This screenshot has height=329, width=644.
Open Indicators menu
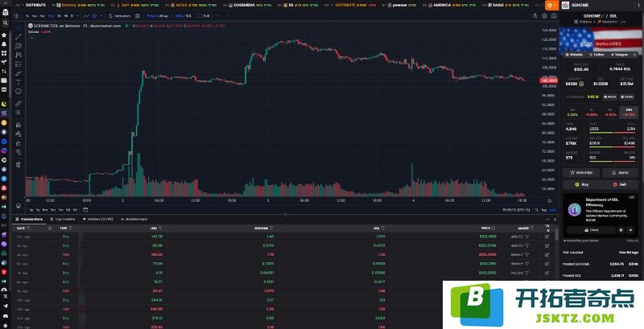[x=119, y=15]
